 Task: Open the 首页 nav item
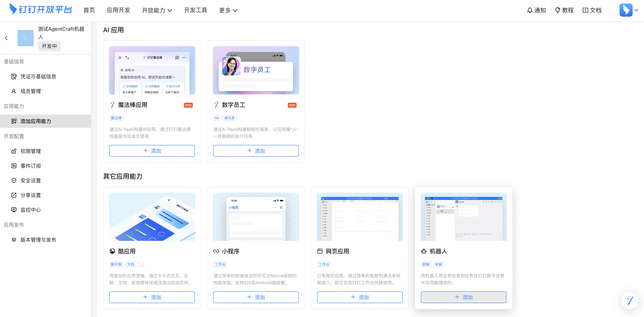pyautogui.click(x=89, y=10)
